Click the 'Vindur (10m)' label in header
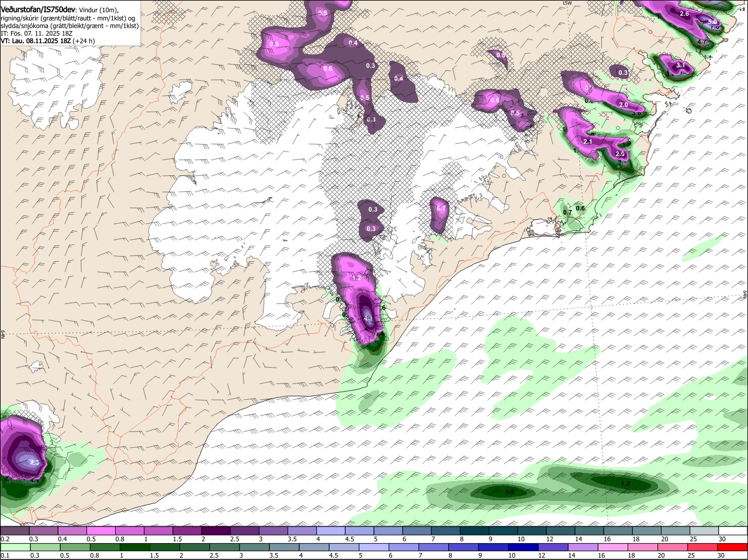Screen dimensions: 748x560 98,10
